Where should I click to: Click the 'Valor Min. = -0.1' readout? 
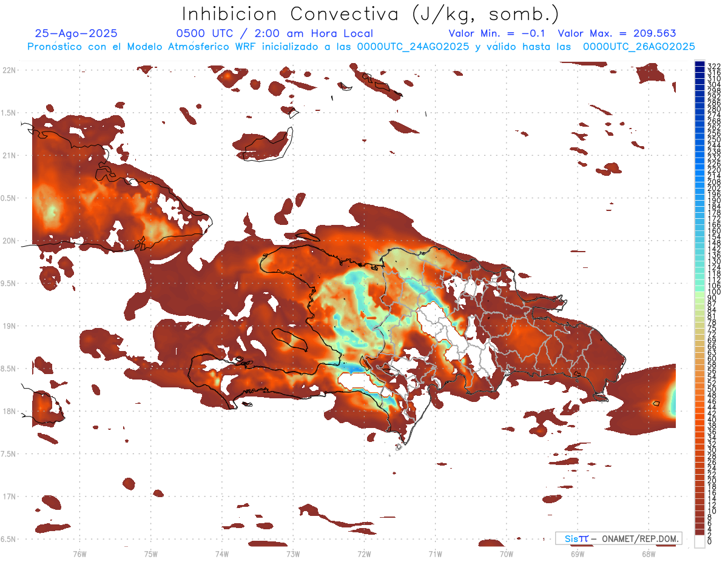pyautogui.click(x=497, y=34)
